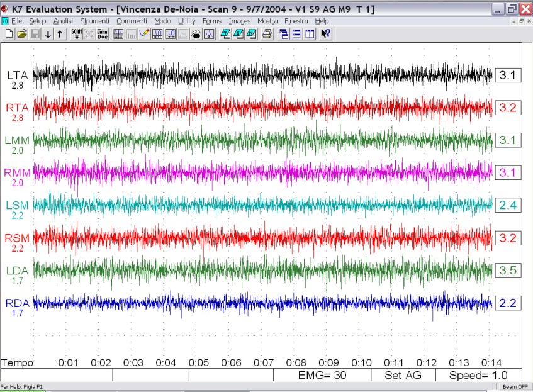Click the EMG= 30 gain field
Image resolution: width=533 pixels, height=392 pixels.
pyautogui.click(x=321, y=375)
